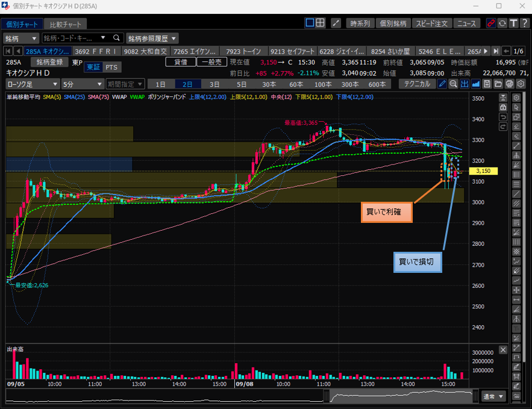Switch to the 比較チャート tab
Image resolution: width=532 pixels, height=409 pixels.
pos(65,25)
